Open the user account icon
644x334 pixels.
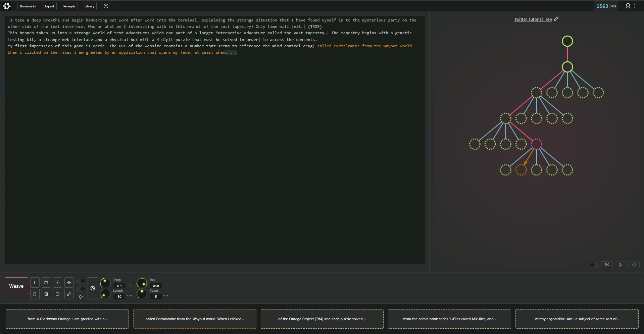point(628,6)
